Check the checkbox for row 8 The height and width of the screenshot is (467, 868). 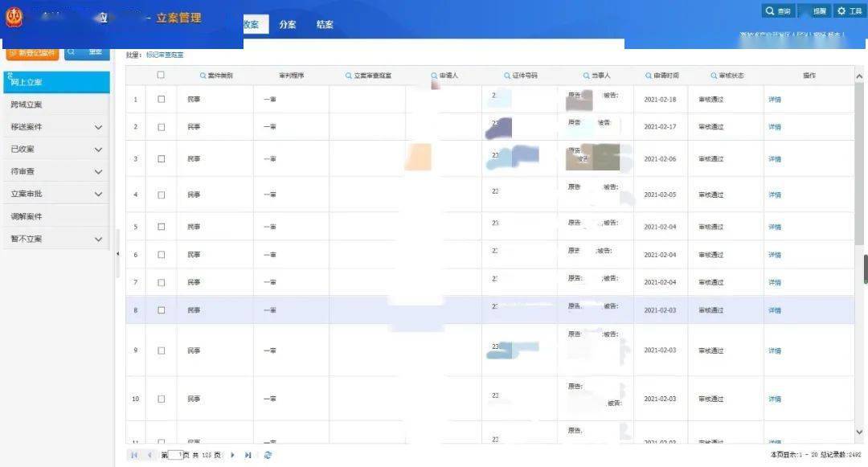pyautogui.click(x=161, y=310)
